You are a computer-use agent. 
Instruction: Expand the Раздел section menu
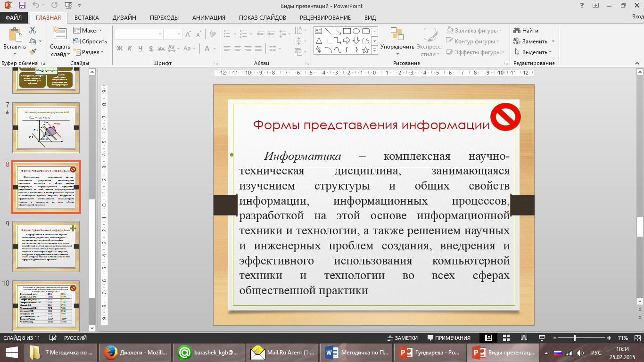[x=89, y=52]
